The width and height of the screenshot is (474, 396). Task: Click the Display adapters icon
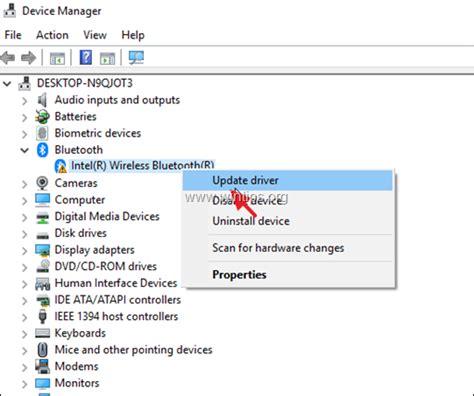42,250
